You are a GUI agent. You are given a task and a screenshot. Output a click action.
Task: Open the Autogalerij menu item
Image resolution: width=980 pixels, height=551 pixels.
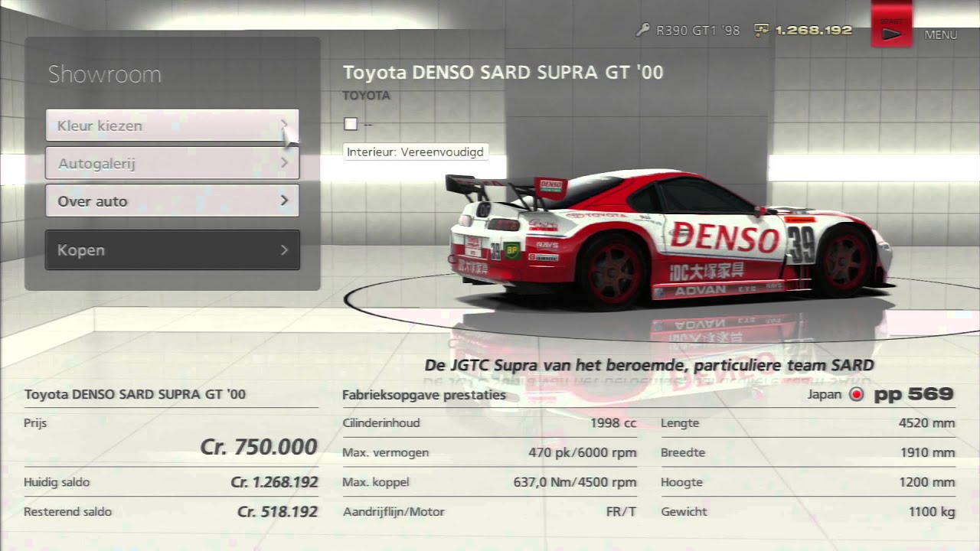[172, 163]
